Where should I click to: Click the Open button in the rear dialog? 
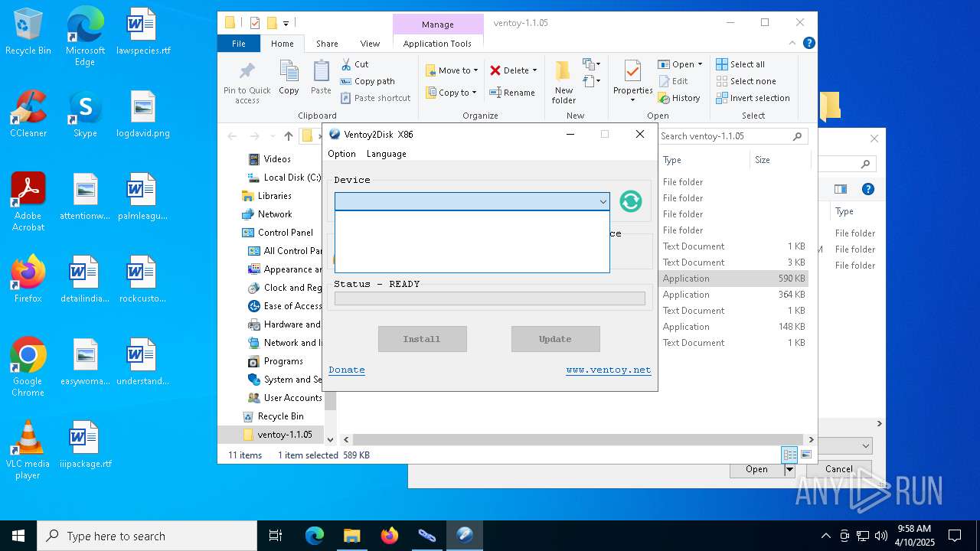756,469
